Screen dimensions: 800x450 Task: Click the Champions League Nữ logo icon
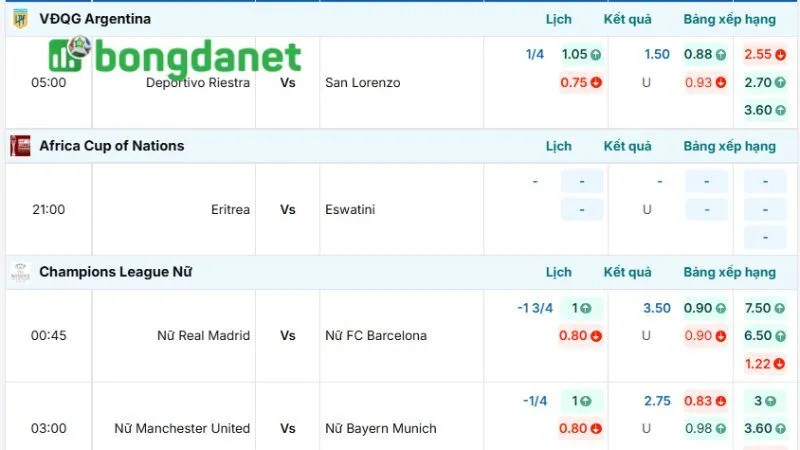click(x=20, y=272)
